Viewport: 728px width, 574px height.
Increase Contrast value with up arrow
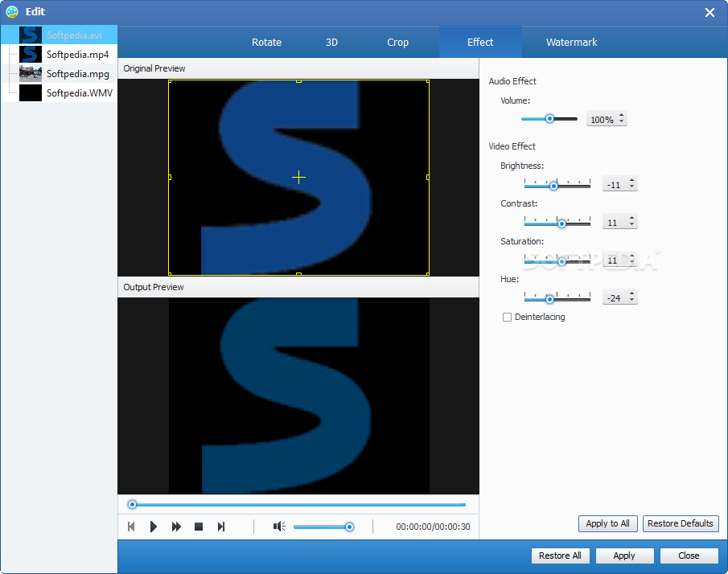(632, 218)
